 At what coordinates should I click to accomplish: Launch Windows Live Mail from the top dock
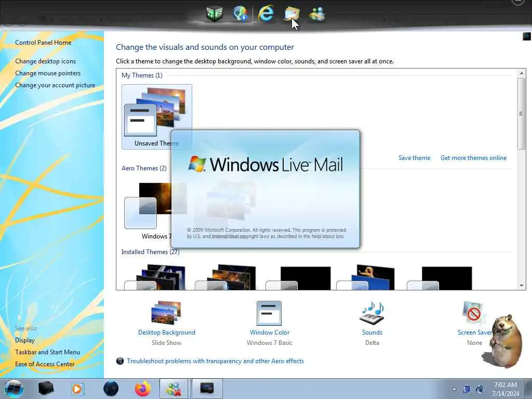(292, 14)
